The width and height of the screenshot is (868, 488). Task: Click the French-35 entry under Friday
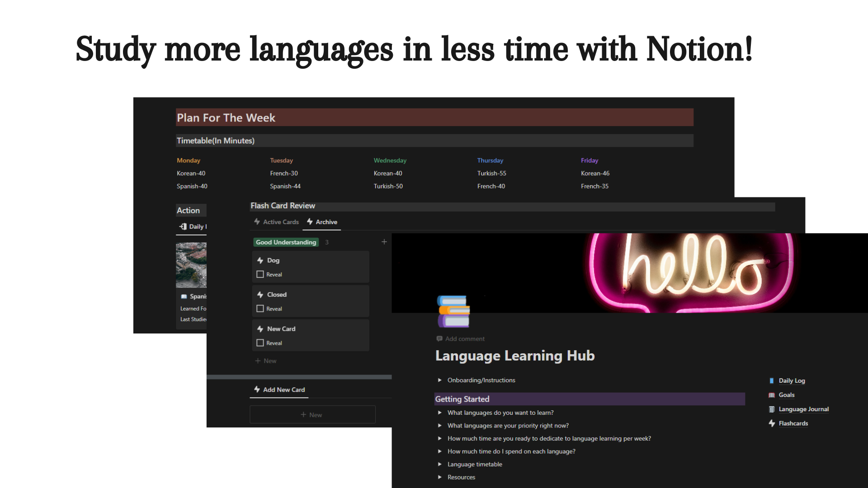(x=595, y=186)
